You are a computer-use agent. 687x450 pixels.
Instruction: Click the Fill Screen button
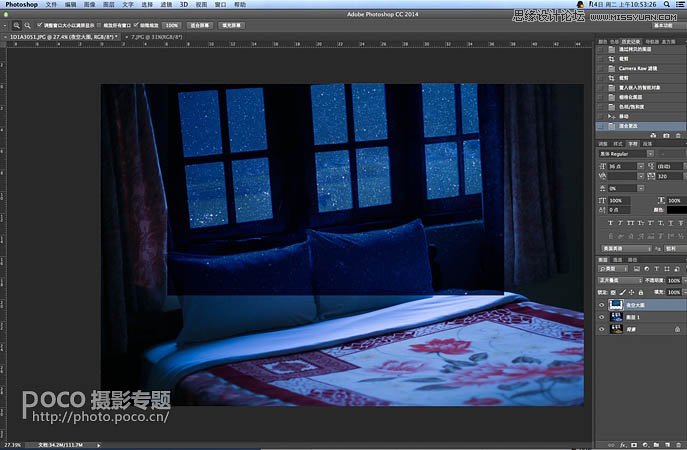pos(232,25)
